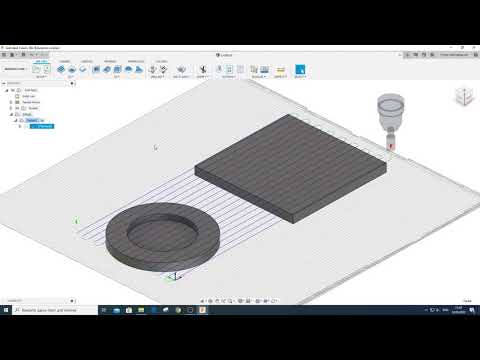Open the Manage dropdown label
Screen dimensions: 480x360
pyautogui.click(x=258, y=77)
